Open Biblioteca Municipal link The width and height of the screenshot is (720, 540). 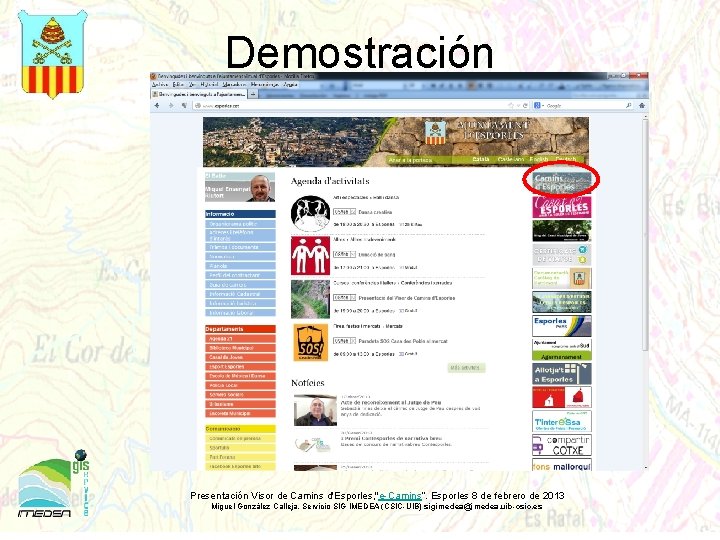click(x=240, y=348)
